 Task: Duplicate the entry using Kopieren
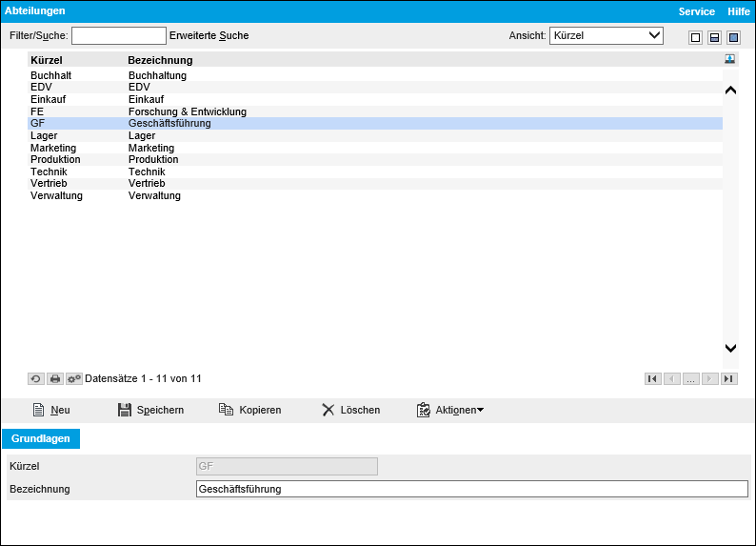point(249,410)
